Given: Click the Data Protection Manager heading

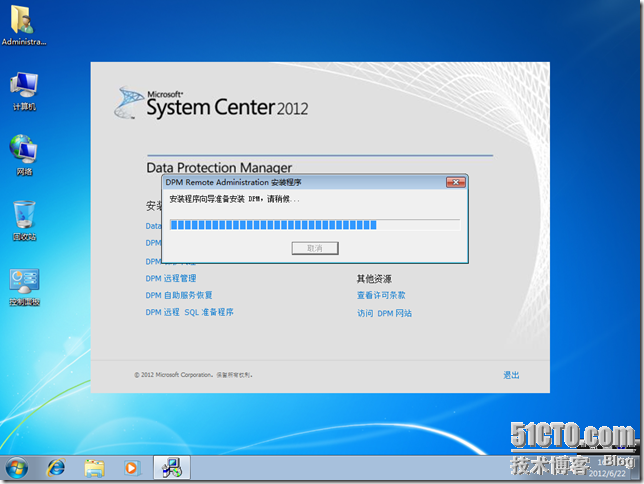Looking at the screenshot, I should point(219,168).
